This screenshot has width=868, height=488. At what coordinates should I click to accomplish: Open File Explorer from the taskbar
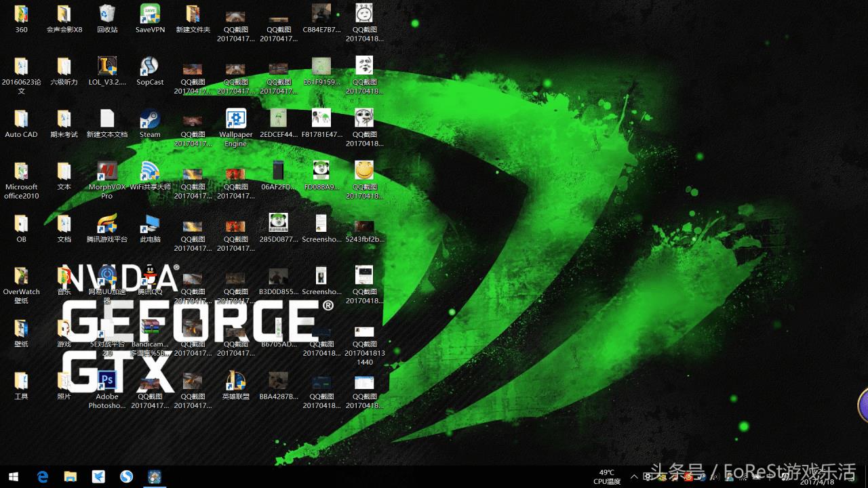[x=70, y=476]
